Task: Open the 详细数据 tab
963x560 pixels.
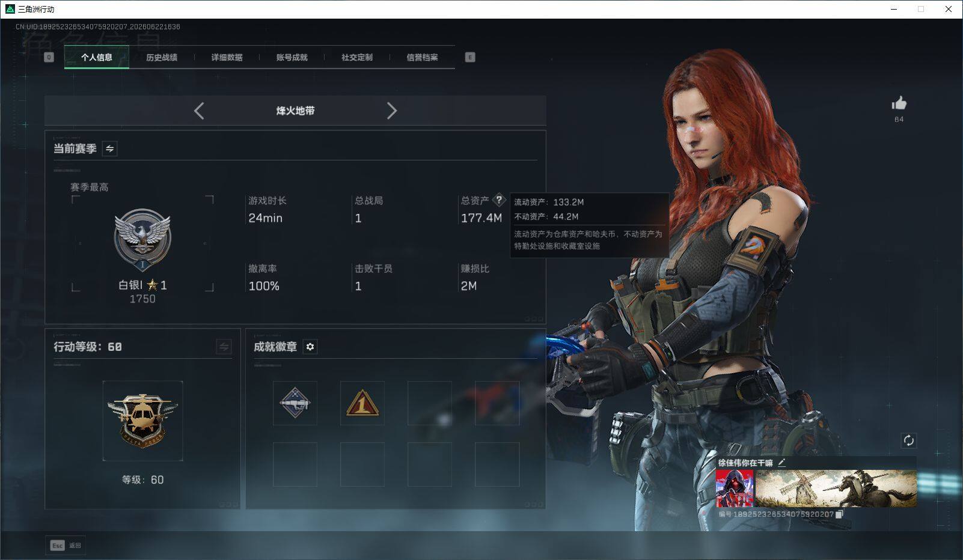Action: click(x=227, y=58)
